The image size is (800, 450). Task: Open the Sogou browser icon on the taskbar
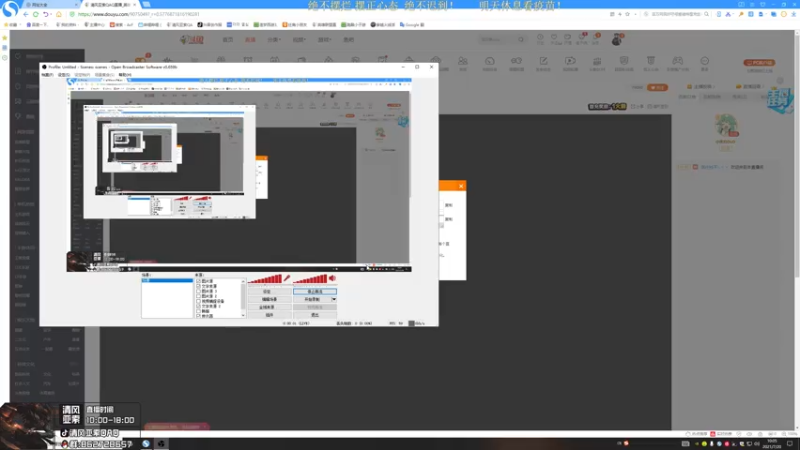tap(146, 443)
